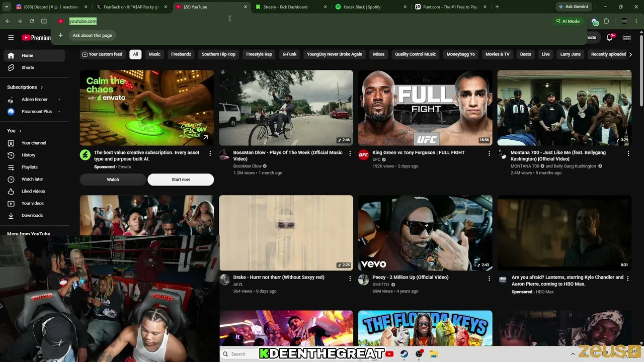Reload the page with the refresh icon

pyautogui.click(x=32, y=21)
